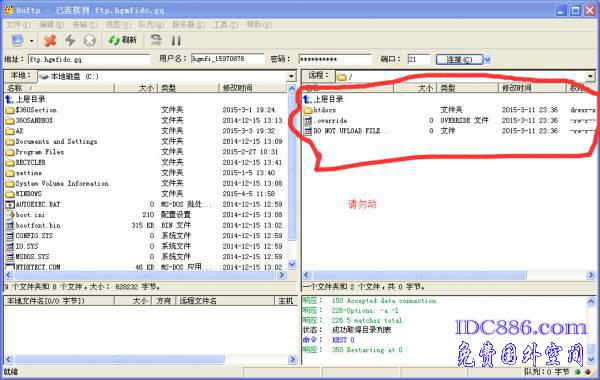This screenshot has height=380, width=600.
Task: Click the red disconnect X icon
Action: pos(50,40)
